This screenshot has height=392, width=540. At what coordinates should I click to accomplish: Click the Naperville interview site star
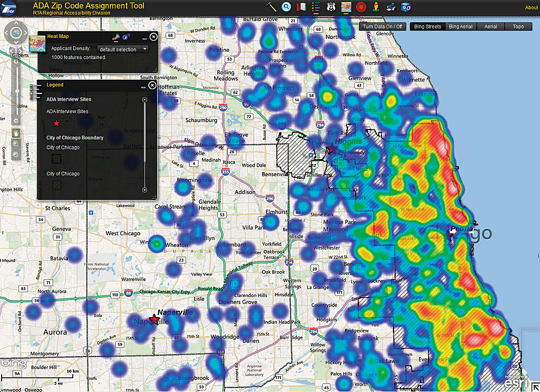[155, 320]
